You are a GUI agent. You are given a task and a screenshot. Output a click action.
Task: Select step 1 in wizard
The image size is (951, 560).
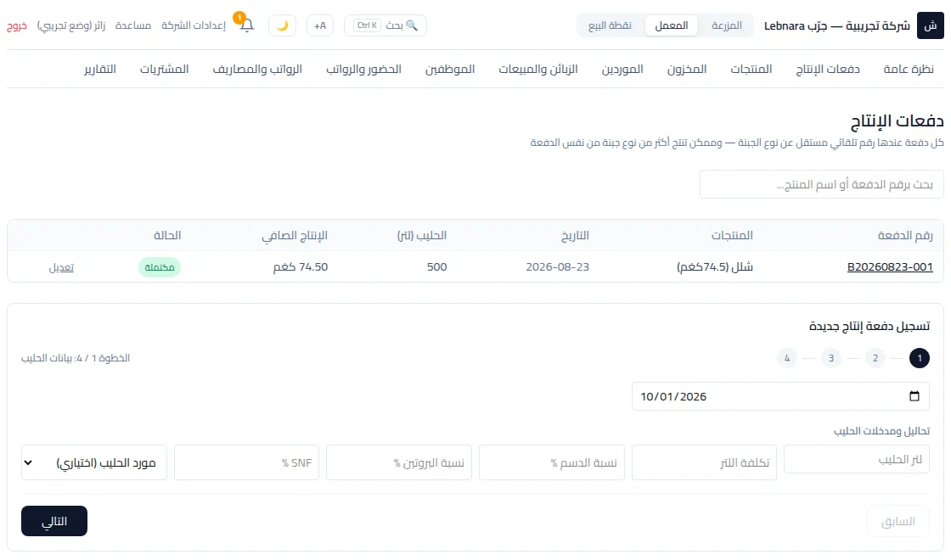click(920, 358)
